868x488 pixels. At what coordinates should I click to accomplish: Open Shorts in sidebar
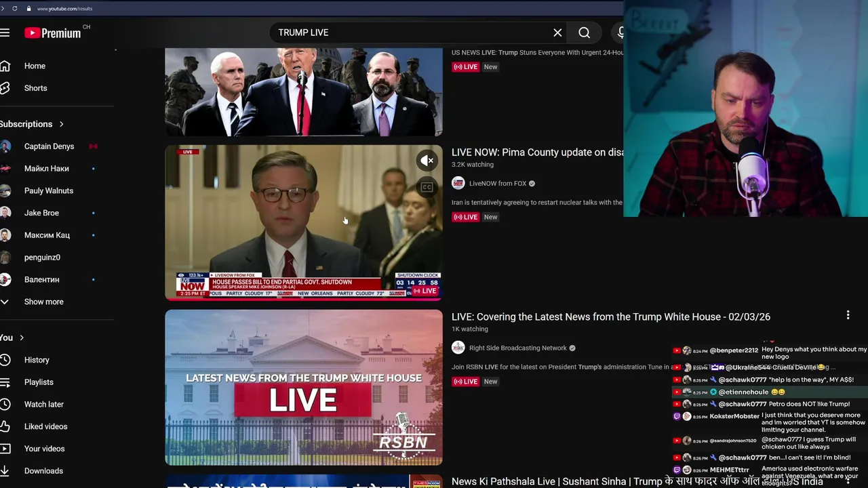[35, 88]
